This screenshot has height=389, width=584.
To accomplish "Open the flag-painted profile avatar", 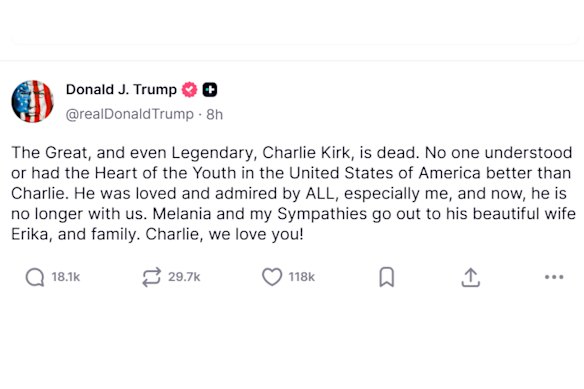I will 32,101.
